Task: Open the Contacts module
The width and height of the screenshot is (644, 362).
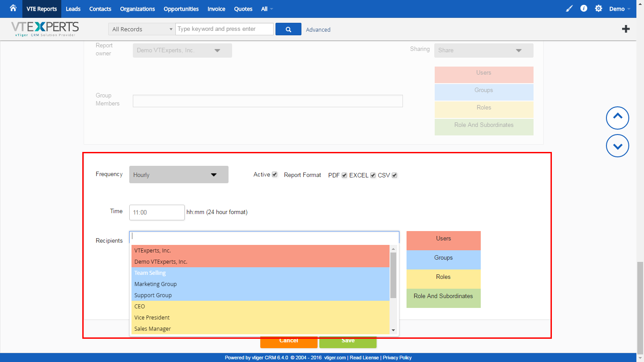Action: 100,9
